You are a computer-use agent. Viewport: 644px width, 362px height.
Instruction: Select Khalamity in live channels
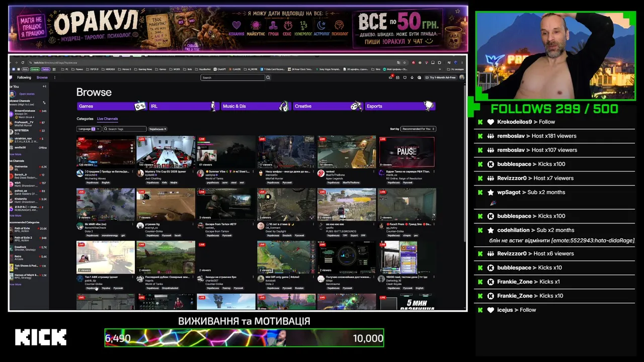(x=28, y=200)
